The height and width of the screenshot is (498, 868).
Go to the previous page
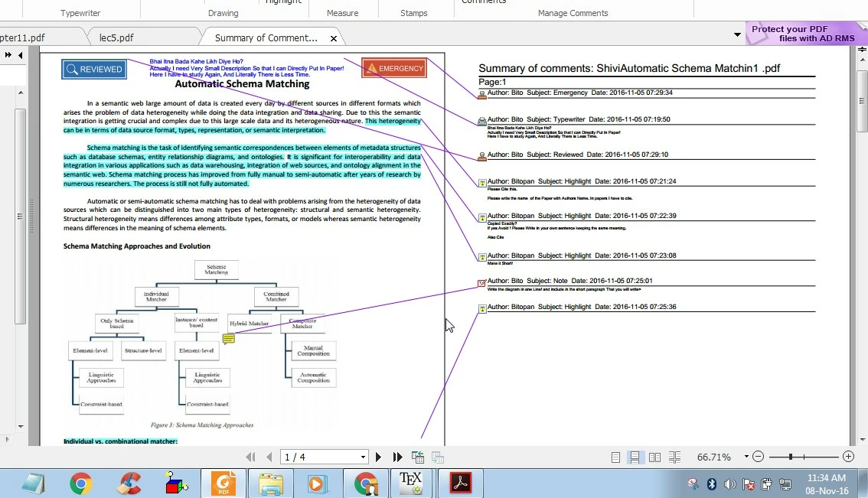(269, 457)
